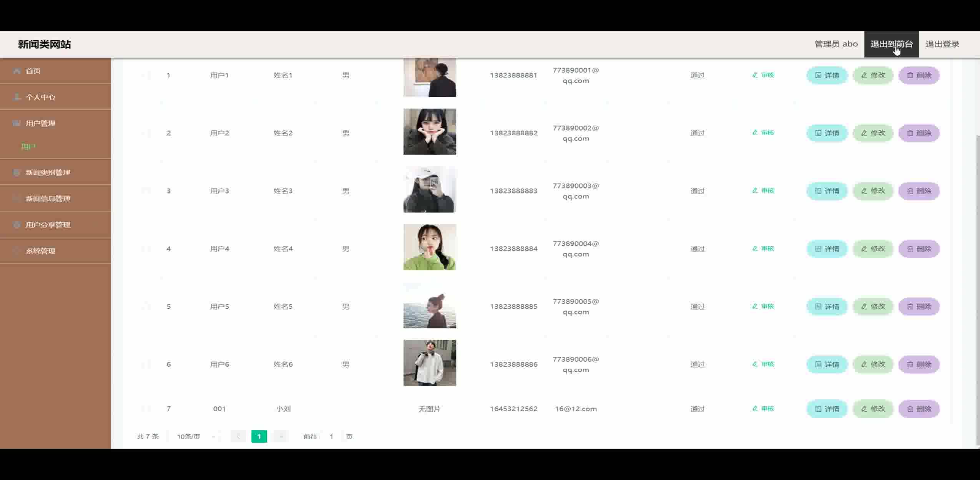Click the 审核 pencil icon for user 001

(755, 409)
